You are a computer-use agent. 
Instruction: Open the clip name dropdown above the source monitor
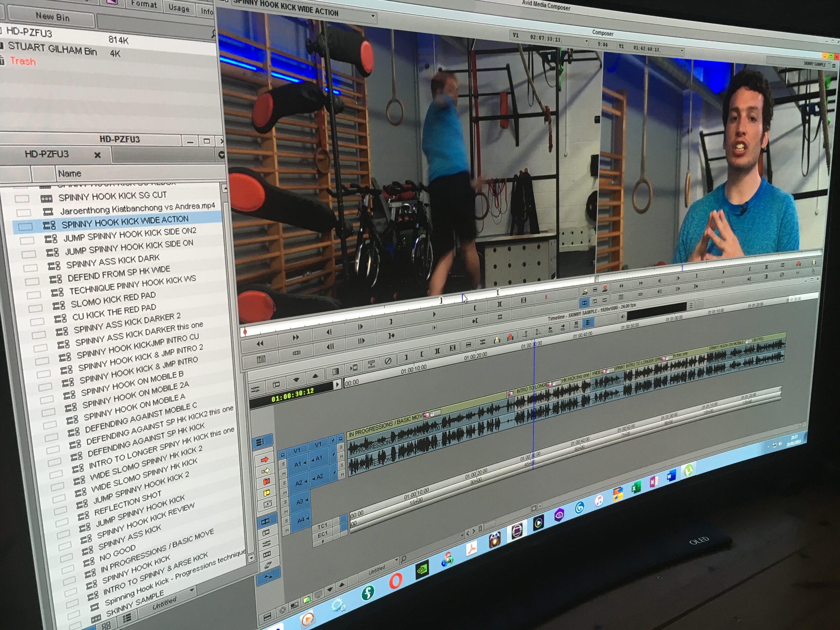372,16
